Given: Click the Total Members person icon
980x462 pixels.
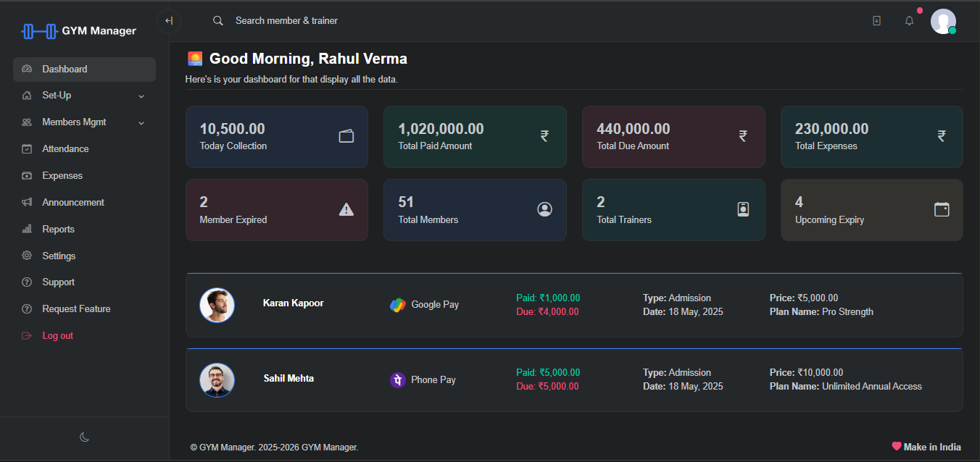Looking at the screenshot, I should click(544, 209).
